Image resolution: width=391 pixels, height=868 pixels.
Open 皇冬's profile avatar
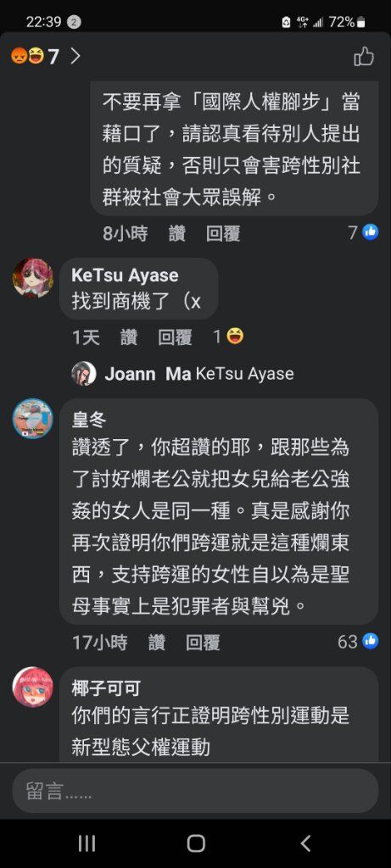[x=33, y=419]
